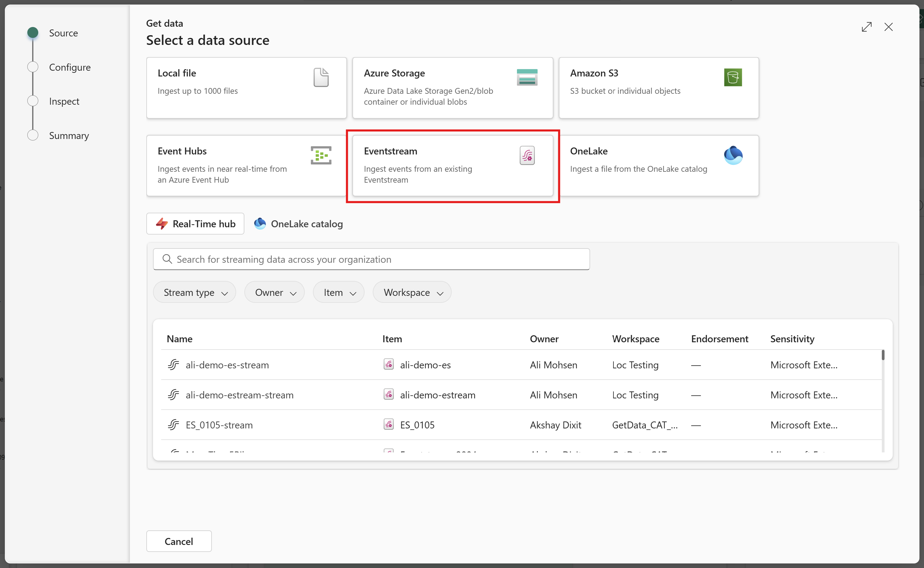Select the Configure step circle
Screen dimensions: 924x568
pyautogui.click(x=33, y=67)
